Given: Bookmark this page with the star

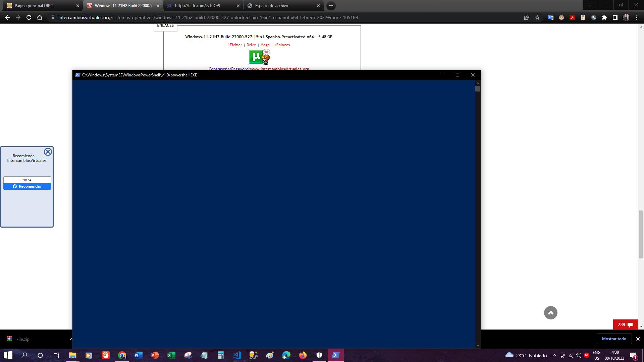Looking at the screenshot, I should pos(537,17).
